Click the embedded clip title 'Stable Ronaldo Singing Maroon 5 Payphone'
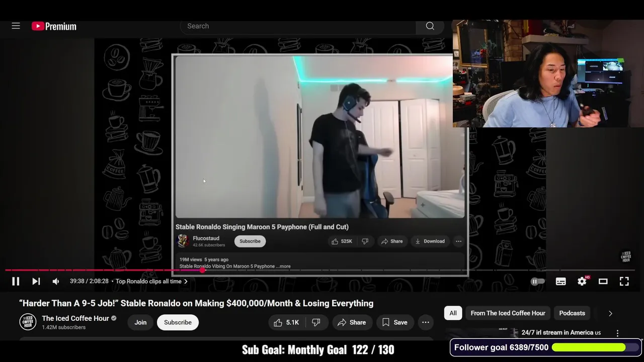The height and width of the screenshot is (362, 644). [x=262, y=227]
